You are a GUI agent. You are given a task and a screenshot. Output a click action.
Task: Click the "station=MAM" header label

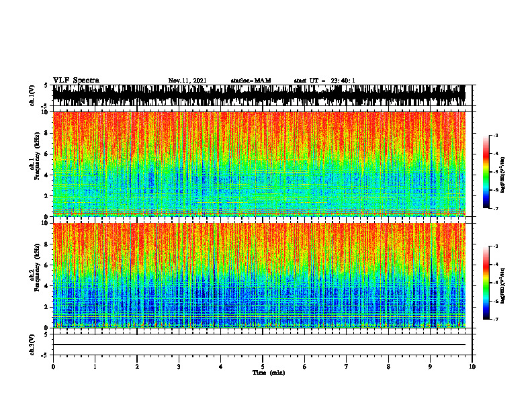pyautogui.click(x=251, y=81)
